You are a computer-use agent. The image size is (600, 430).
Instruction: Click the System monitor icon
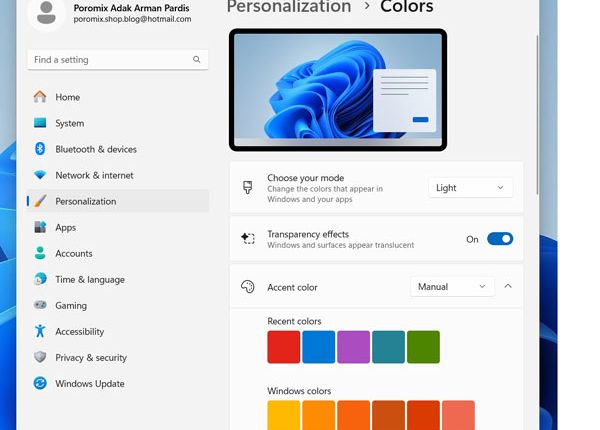[40, 123]
